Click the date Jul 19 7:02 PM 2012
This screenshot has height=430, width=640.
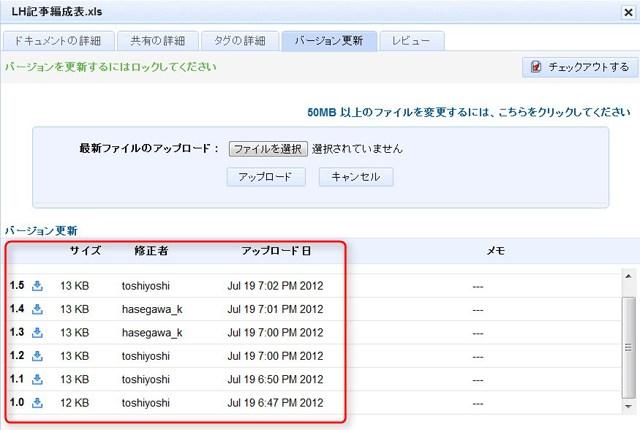276,286
